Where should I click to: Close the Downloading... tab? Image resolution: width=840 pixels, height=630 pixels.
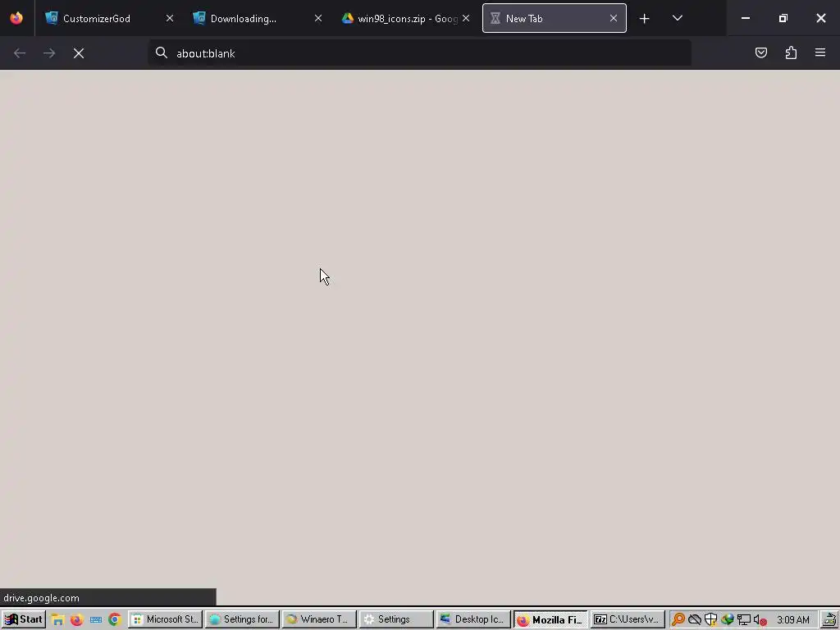[x=318, y=18]
